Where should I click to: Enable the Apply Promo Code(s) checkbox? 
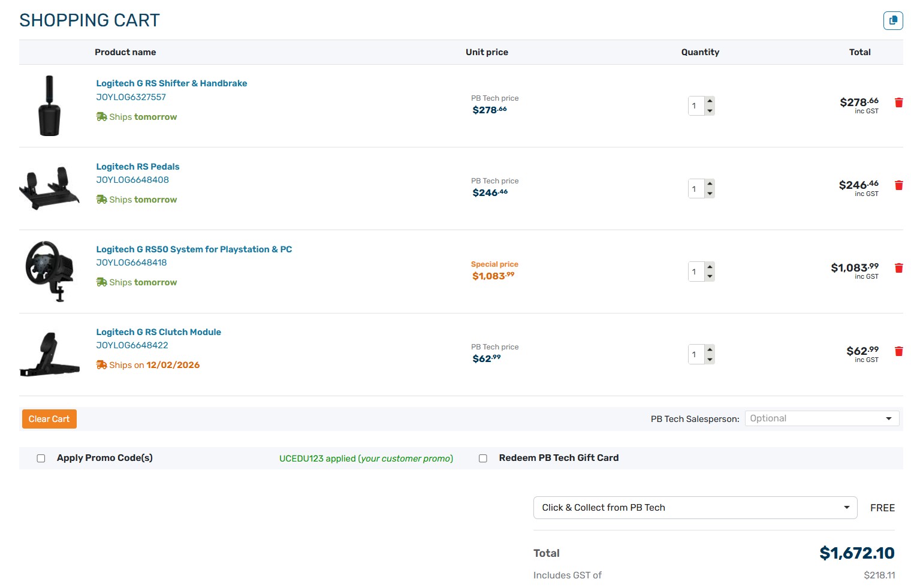[41, 459]
